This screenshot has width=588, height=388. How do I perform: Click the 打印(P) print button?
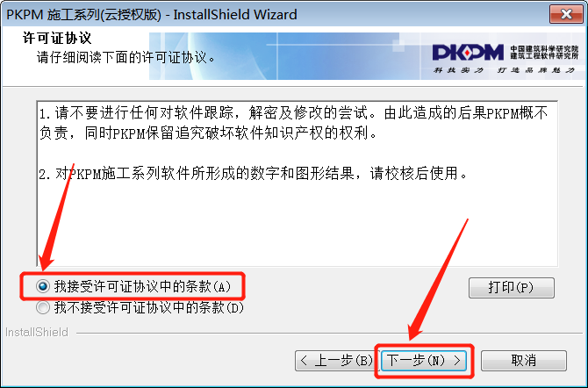(511, 288)
